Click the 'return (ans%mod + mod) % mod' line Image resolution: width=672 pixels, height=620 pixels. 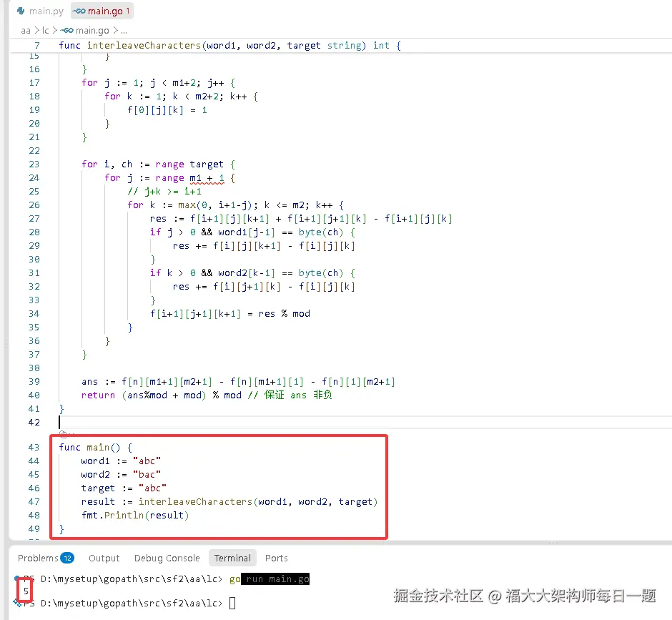click(161, 395)
